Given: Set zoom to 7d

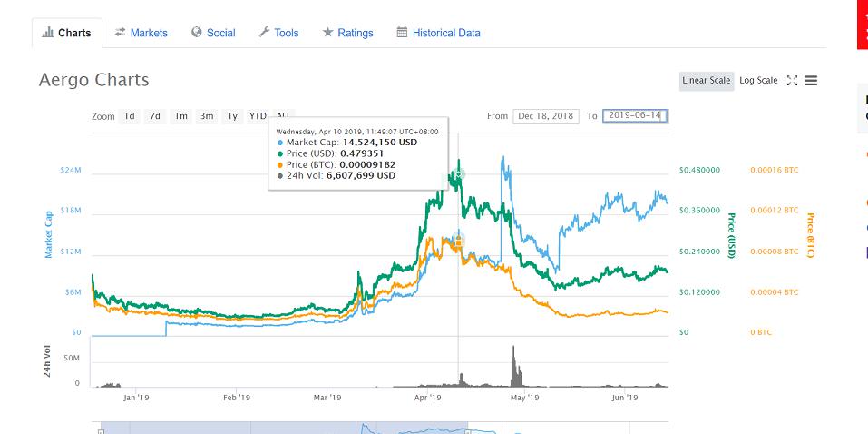Looking at the screenshot, I should (x=155, y=116).
